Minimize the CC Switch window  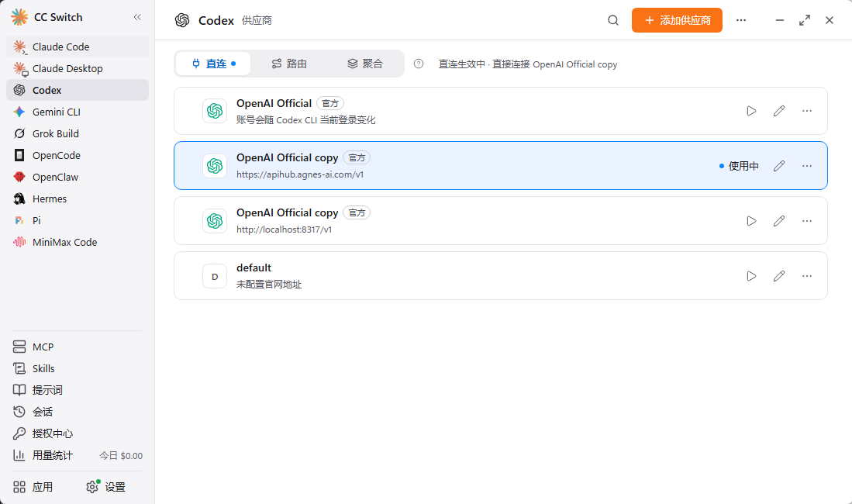780,20
